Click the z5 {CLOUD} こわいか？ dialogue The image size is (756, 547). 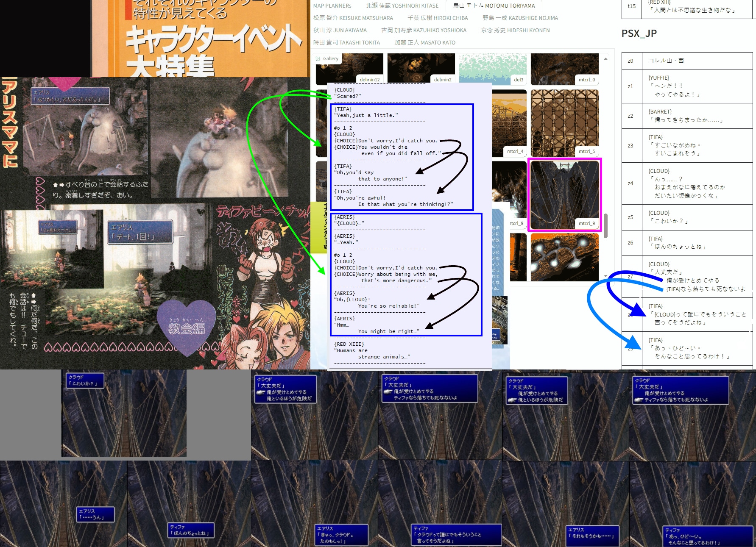(697, 217)
